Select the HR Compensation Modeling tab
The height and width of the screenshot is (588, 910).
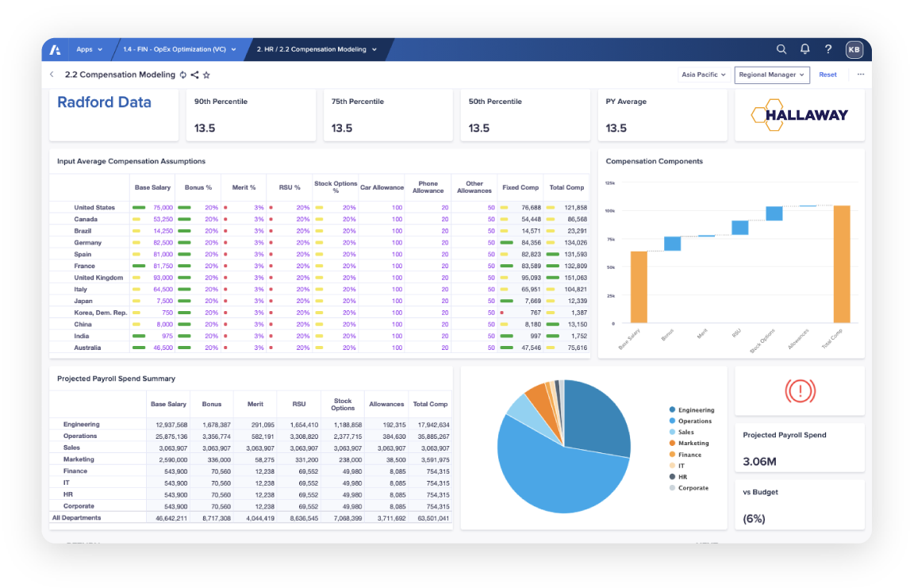click(x=316, y=49)
